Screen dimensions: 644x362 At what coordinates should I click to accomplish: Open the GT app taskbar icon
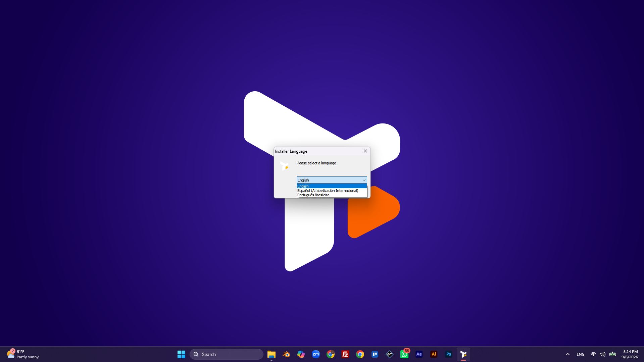[x=390, y=354]
